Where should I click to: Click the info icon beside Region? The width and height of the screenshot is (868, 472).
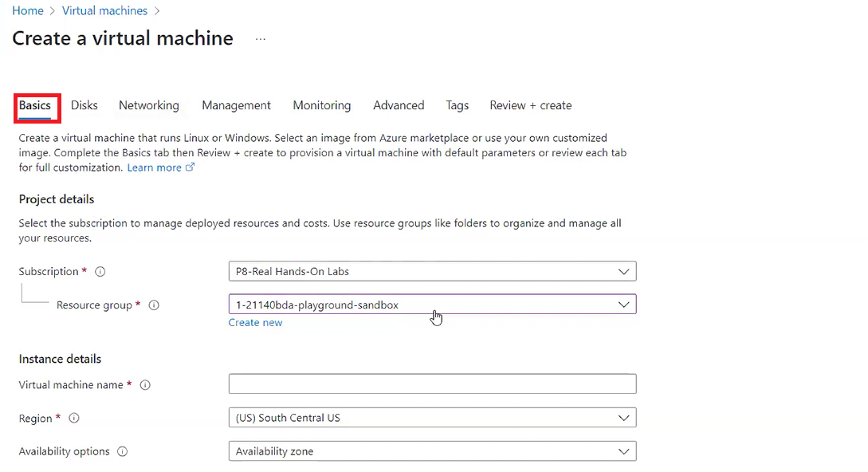pyautogui.click(x=74, y=419)
